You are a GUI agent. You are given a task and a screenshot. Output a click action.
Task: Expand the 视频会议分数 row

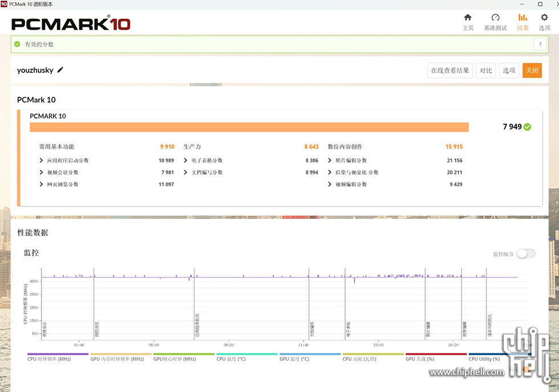(41, 172)
